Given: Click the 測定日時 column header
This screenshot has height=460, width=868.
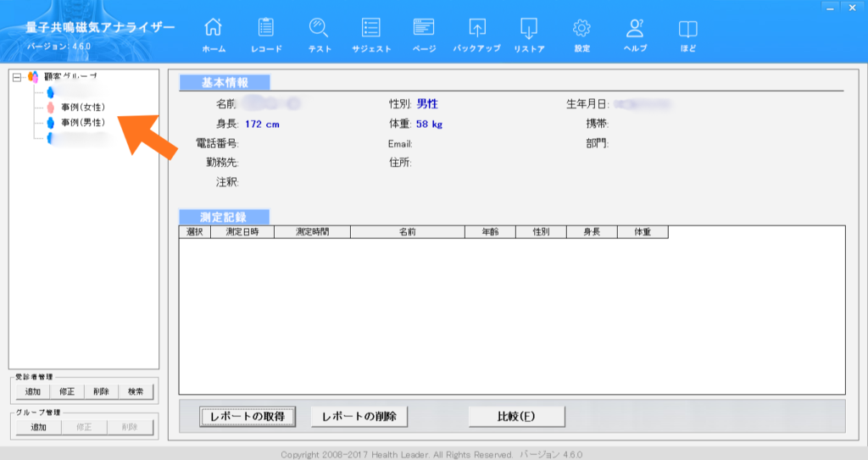Looking at the screenshot, I should [x=242, y=231].
